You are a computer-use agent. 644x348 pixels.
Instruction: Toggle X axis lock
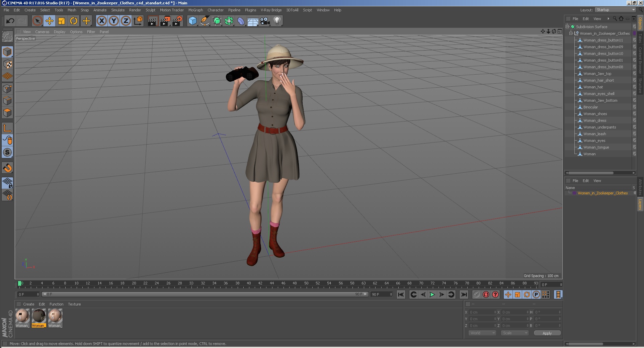[102, 21]
